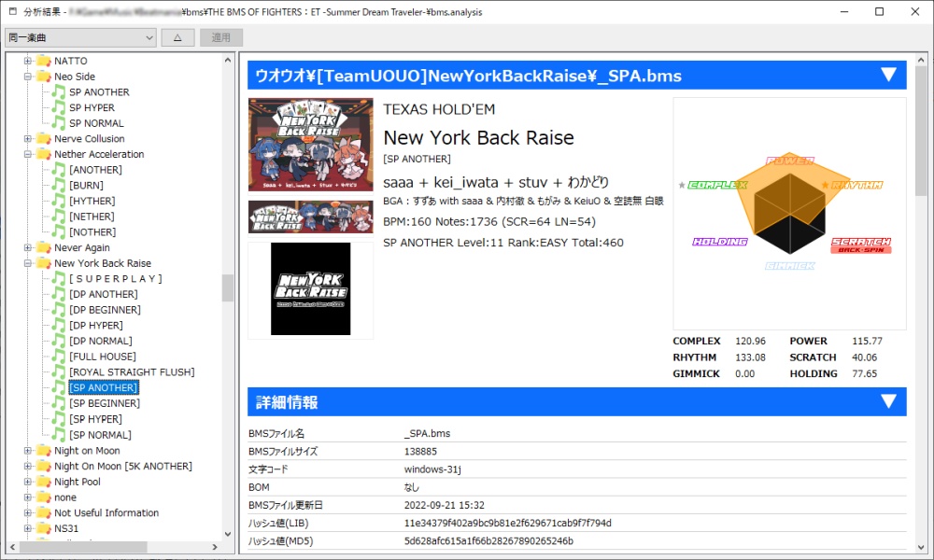Click the music note icon beside [DP NORMAL]
Viewport: 934px width, 560px height.
coord(58,341)
